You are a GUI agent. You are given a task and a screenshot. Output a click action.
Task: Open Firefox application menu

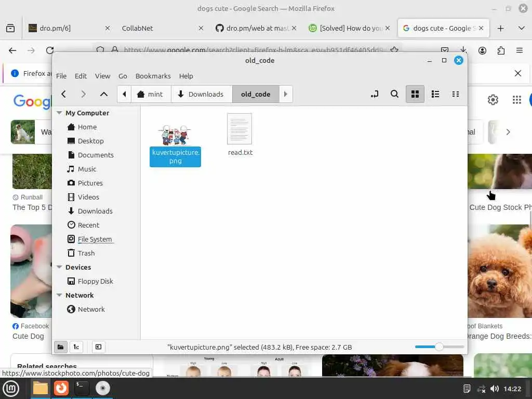point(519,50)
